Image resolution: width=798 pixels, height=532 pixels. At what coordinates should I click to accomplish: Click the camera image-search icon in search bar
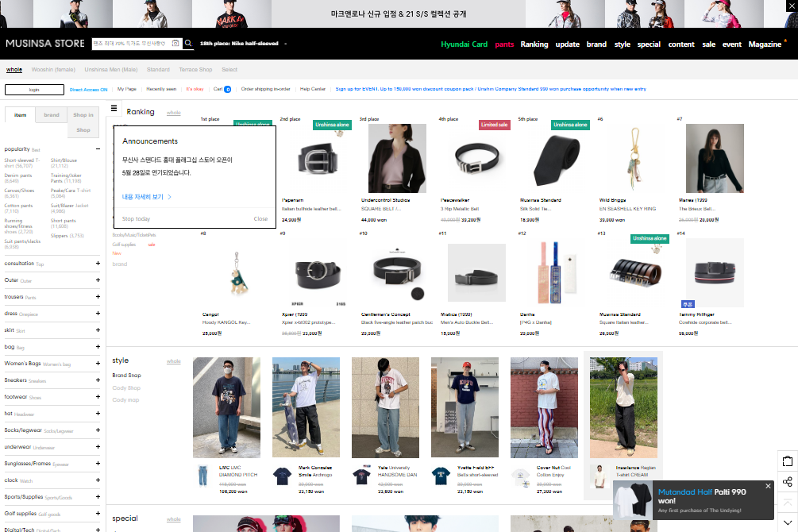[x=175, y=44]
